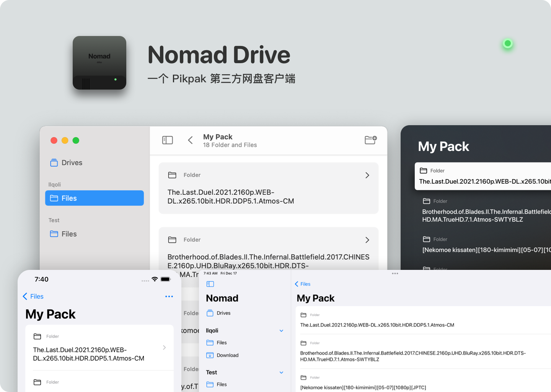Open the ellipsis more menu on the iPhone
The width and height of the screenshot is (551, 392).
point(169,296)
